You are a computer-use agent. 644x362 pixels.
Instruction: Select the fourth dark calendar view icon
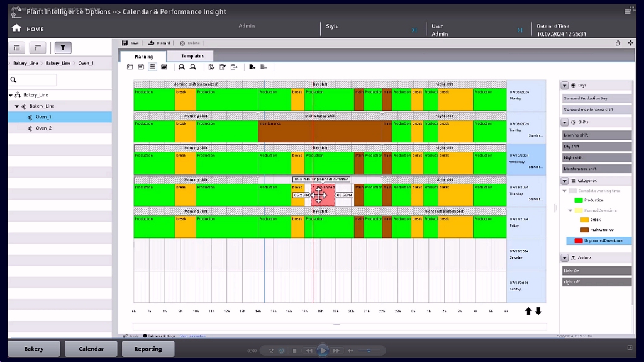click(164, 67)
